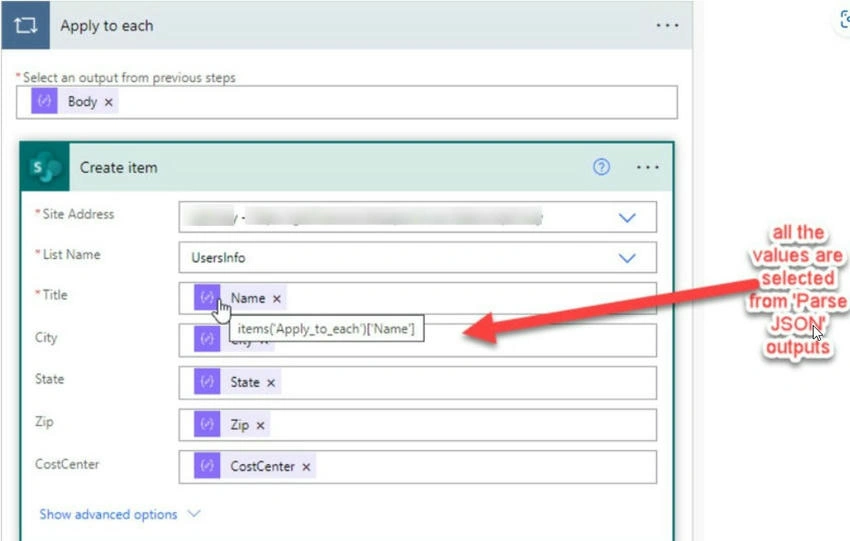This screenshot has width=850, height=541.
Task: Click the Body dynamic content icon
Action: [44, 101]
